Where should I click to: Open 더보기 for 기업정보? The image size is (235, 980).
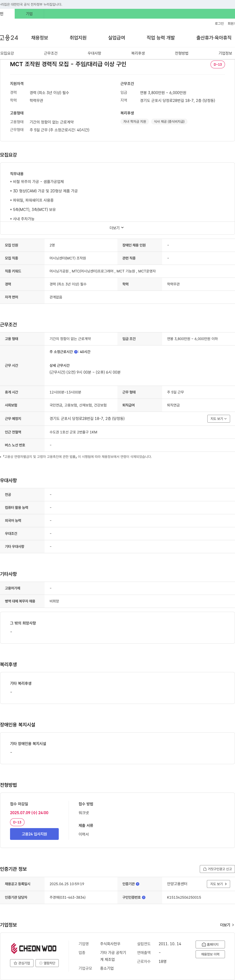tap(227, 925)
